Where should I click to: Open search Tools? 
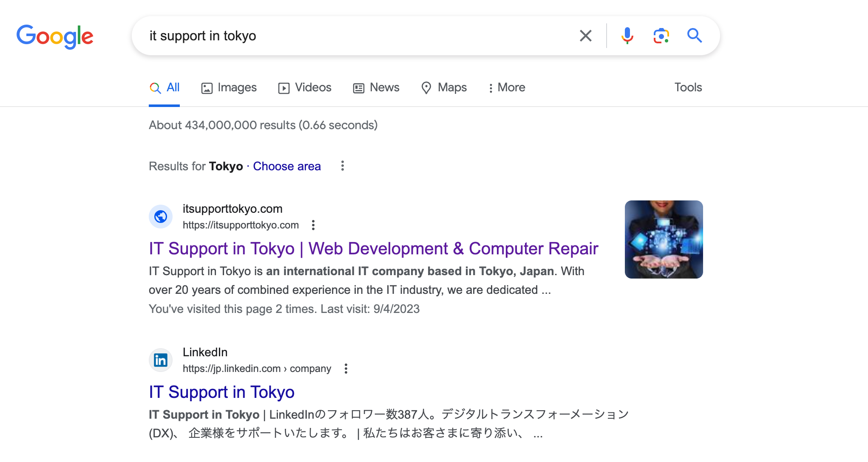coord(688,87)
